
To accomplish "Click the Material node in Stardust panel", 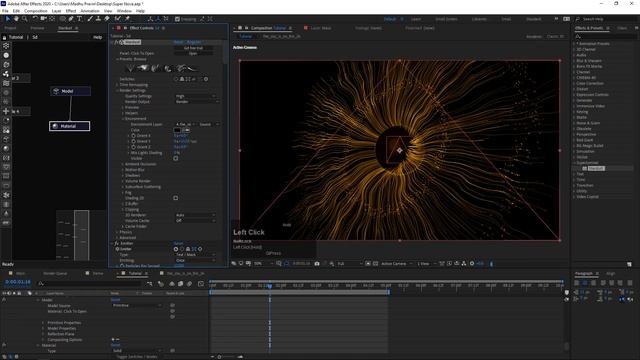I will 69,126.
